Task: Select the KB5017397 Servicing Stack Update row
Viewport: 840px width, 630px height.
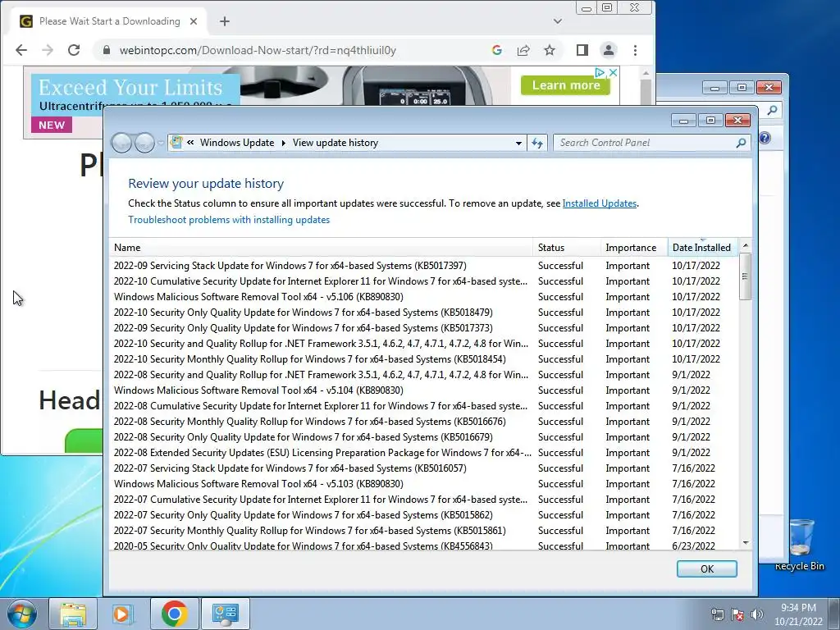Action: pos(423,266)
